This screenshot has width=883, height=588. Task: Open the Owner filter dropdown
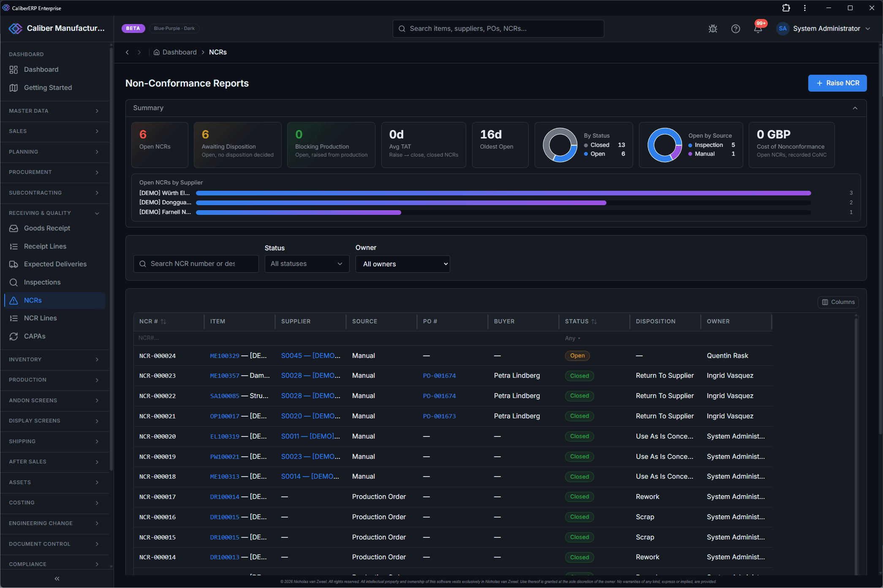[402, 264]
